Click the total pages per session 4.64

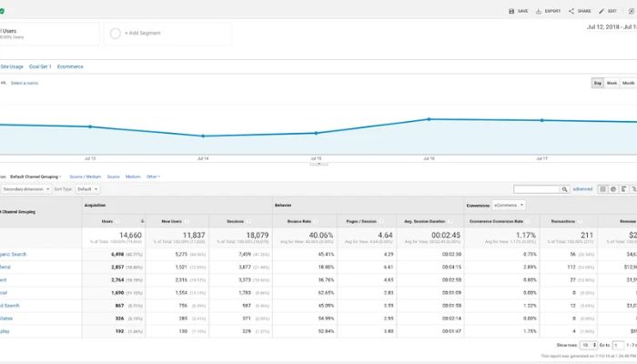(386, 235)
